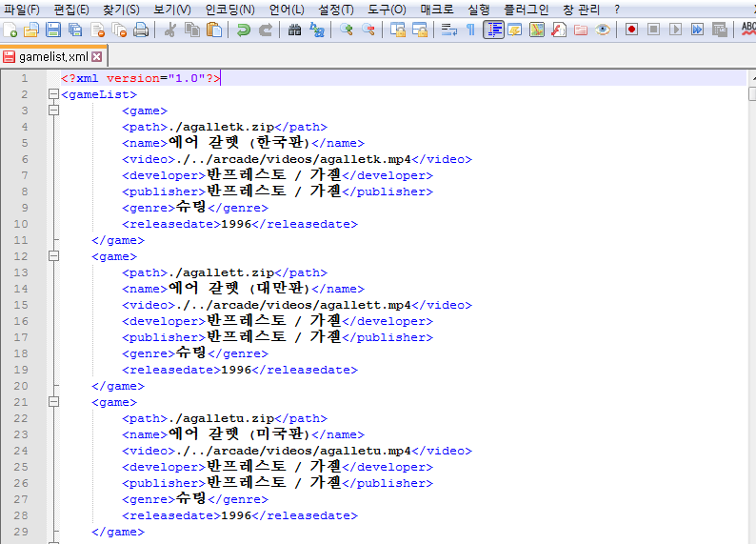Image resolution: width=756 pixels, height=544 pixels.
Task: Click the Close All documents toolbar icon
Action: point(119,30)
